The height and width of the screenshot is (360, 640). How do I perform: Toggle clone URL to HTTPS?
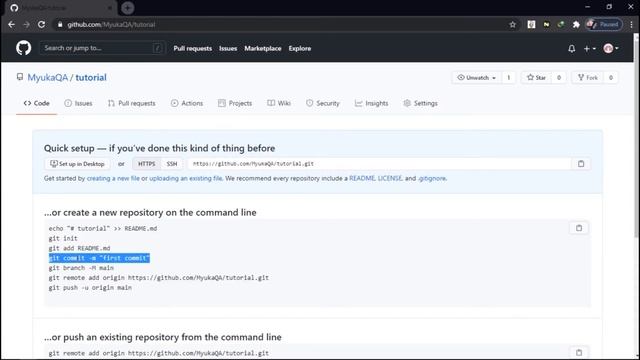[x=146, y=164]
